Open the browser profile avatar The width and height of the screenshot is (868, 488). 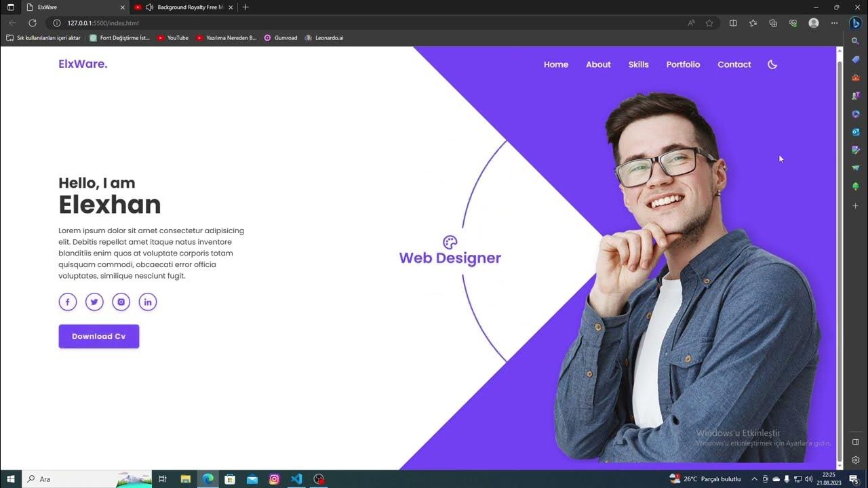814,23
